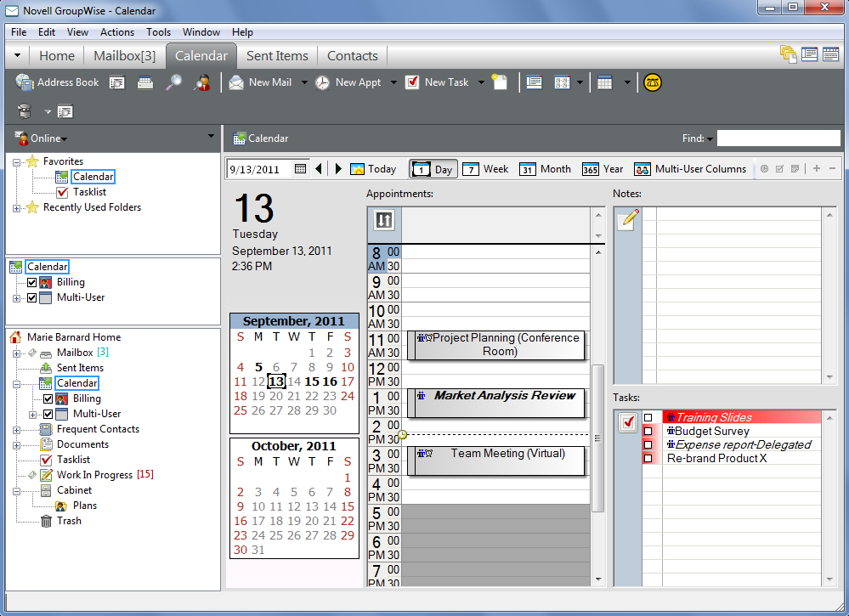The image size is (849, 616).
Task: Click the Notes pencil icon
Action: coord(628,219)
